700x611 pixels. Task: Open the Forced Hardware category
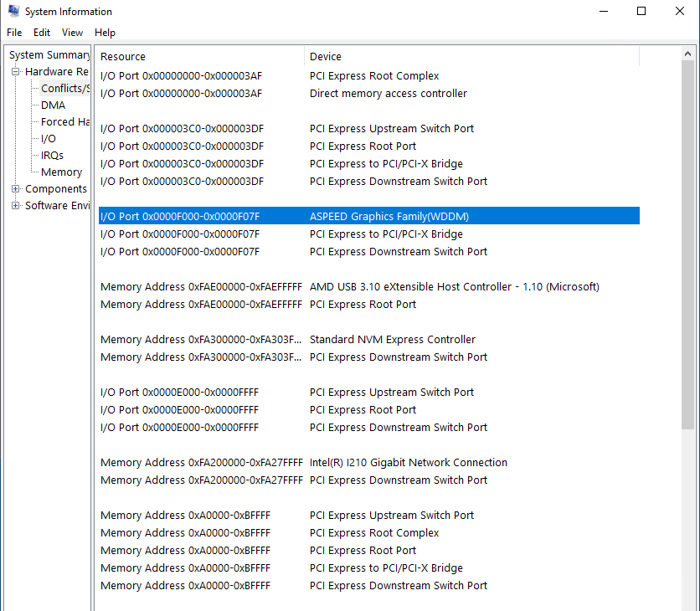pos(64,122)
